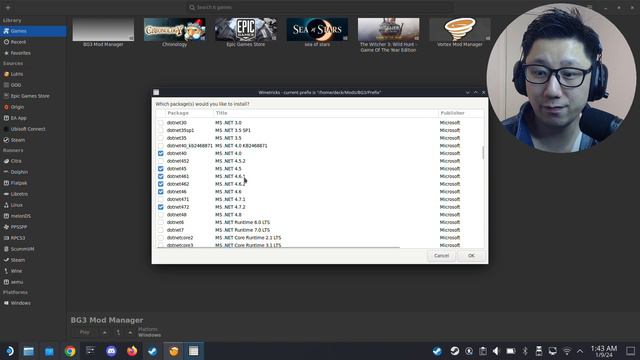
Task: Sort by the Package column header
Action: (189, 113)
